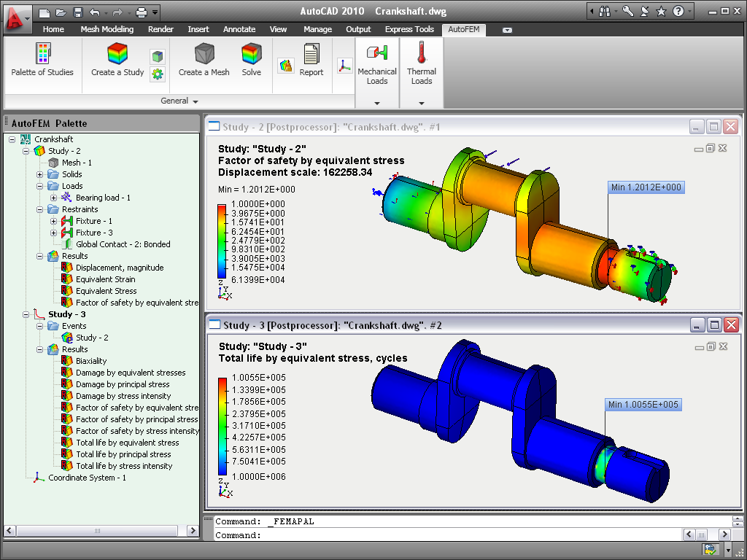
Task: Switch to the Render tab
Action: tap(160, 29)
